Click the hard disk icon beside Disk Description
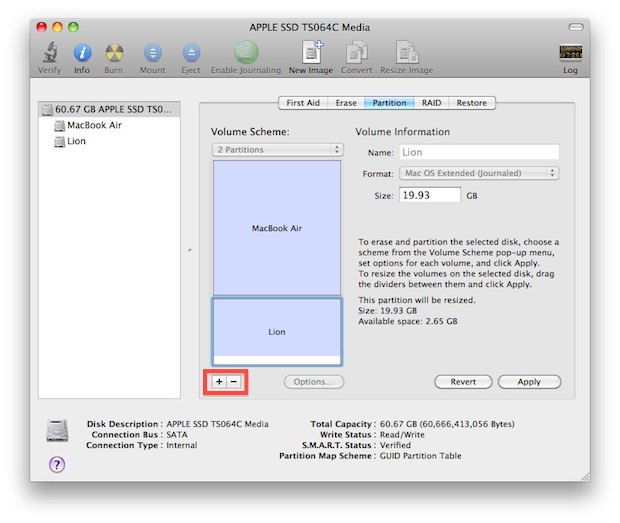 (x=57, y=430)
